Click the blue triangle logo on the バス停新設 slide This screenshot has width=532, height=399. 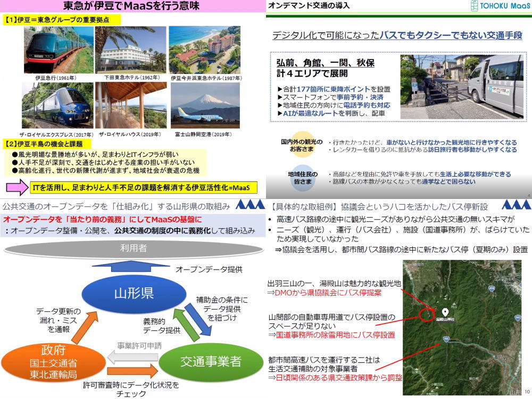point(516,204)
